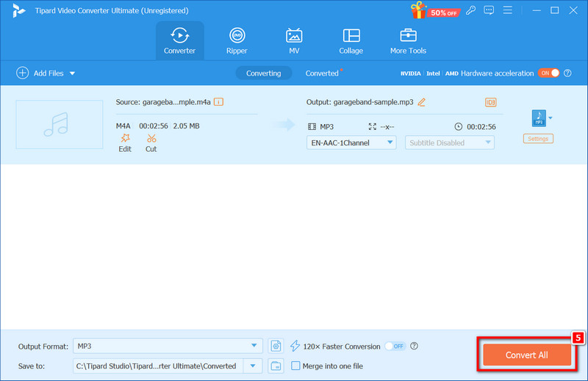Open the Converter tab
Viewport: 588px width, 381px height.
pyautogui.click(x=179, y=41)
